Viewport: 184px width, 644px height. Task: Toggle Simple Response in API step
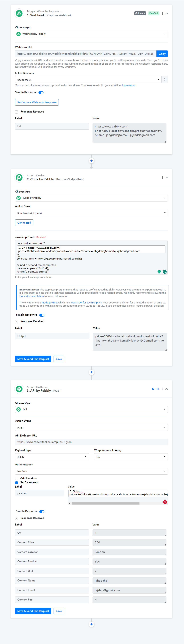click(42, 512)
